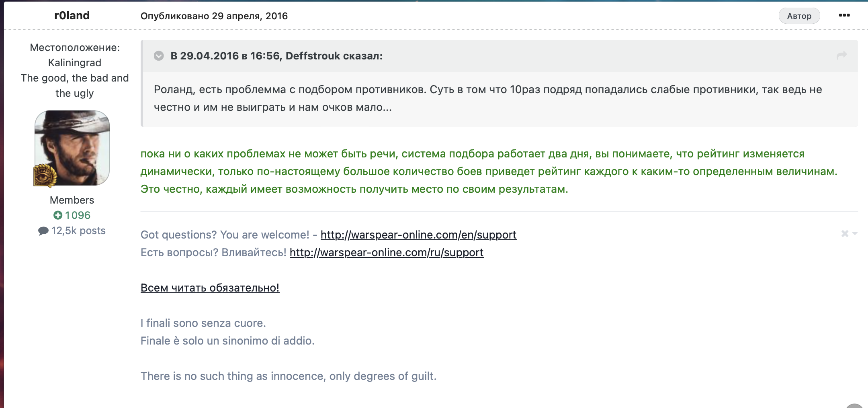Image resolution: width=868 pixels, height=408 pixels.
Task: Click the 1096 reputation number
Action: pos(78,215)
